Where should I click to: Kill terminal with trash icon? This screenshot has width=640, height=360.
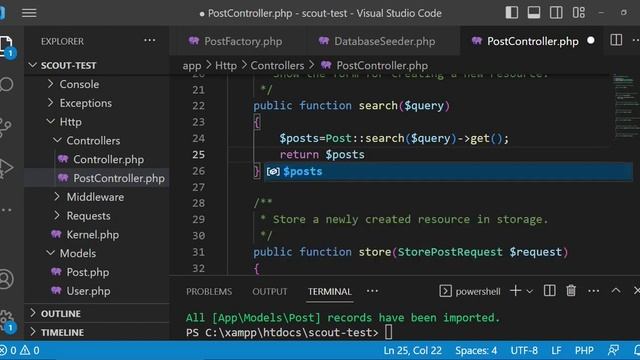click(571, 291)
